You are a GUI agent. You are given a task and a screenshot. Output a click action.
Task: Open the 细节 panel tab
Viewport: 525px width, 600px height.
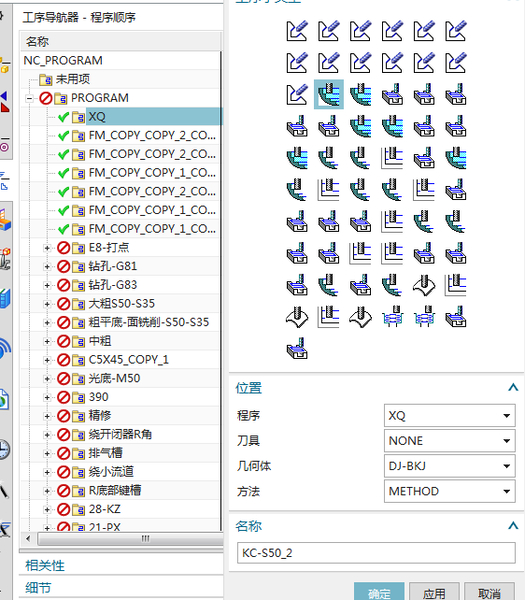(x=38, y=588)
